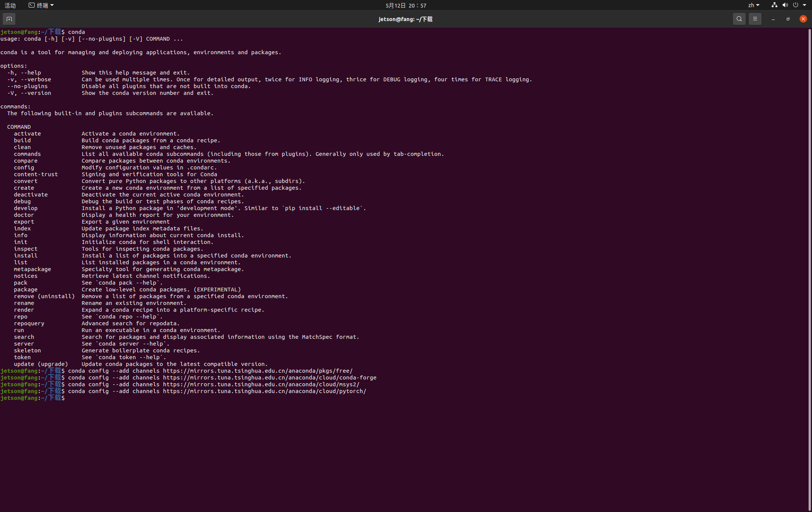Open the terminal search tool
The height and width of the screenshot is (512, 812).
(x=739, y=19)
